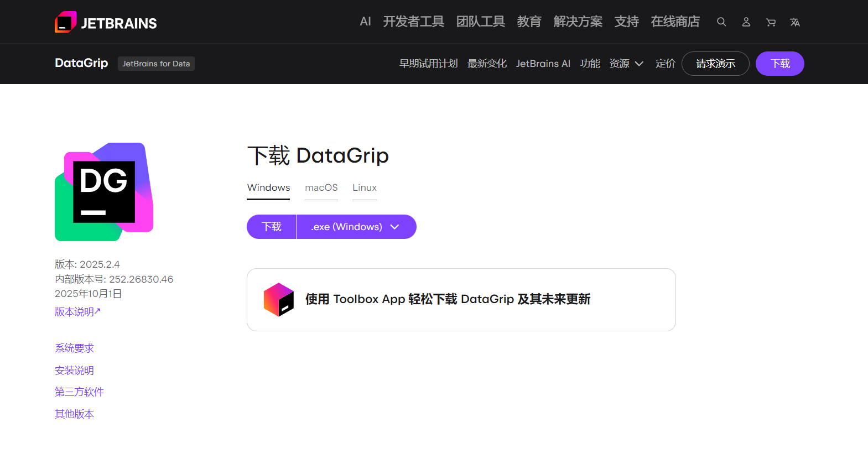Open the JetBrains AI link
This screenshot has height=469, width=868.
543,64
